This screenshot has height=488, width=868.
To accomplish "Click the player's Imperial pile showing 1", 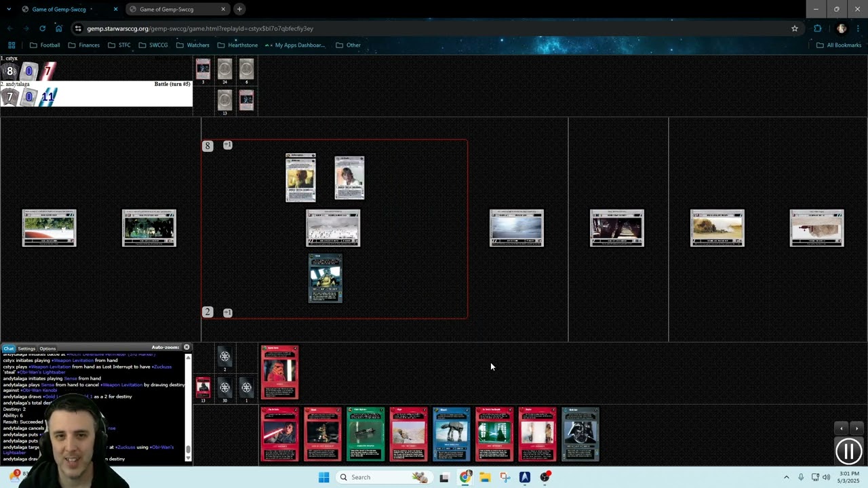I will pos(246,387).
